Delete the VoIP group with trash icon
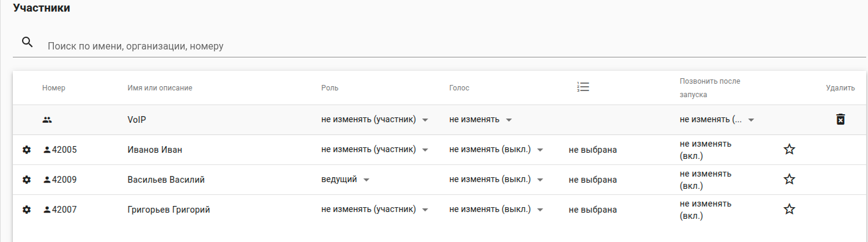 840,119
